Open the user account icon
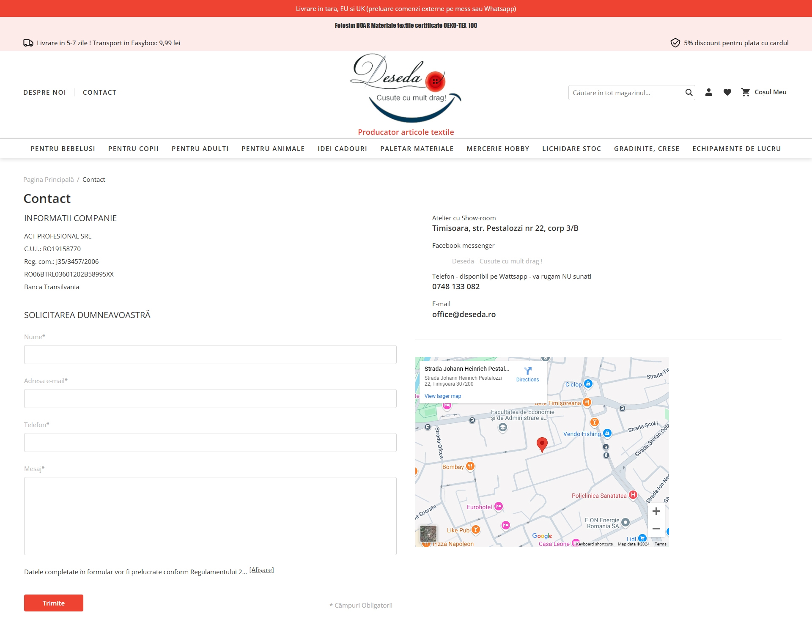This screenshot has height=644, width=812. 709,92
